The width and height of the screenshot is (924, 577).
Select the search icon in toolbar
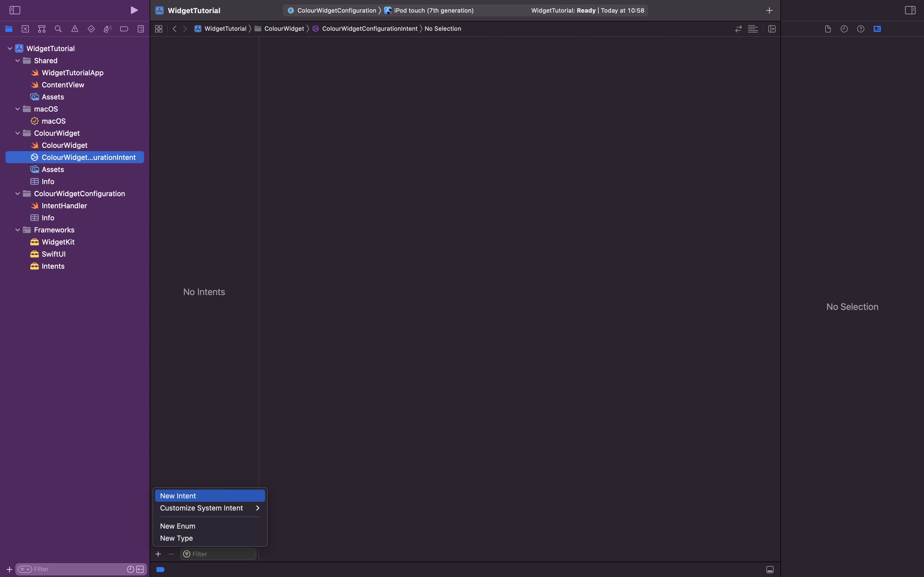[59, 29]
